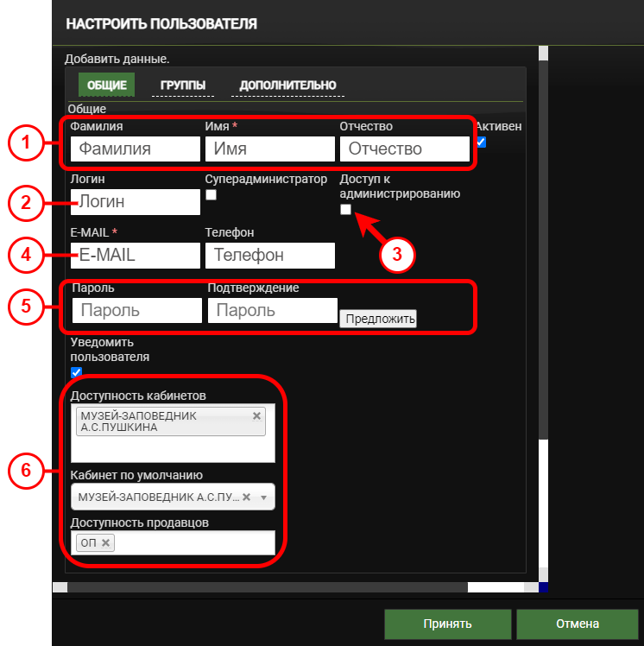
Task: Click the Отмена button
Action: (578, 624)
